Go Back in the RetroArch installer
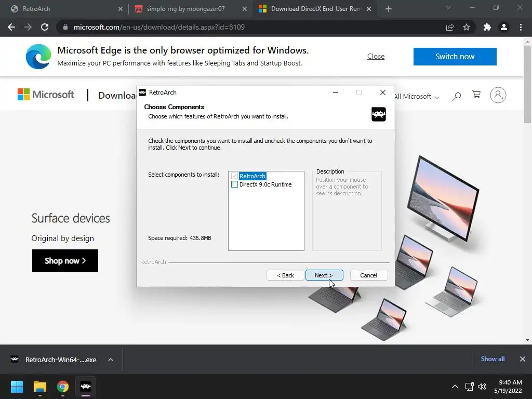Viewport: 532px width, 399px height. point(285,275)
